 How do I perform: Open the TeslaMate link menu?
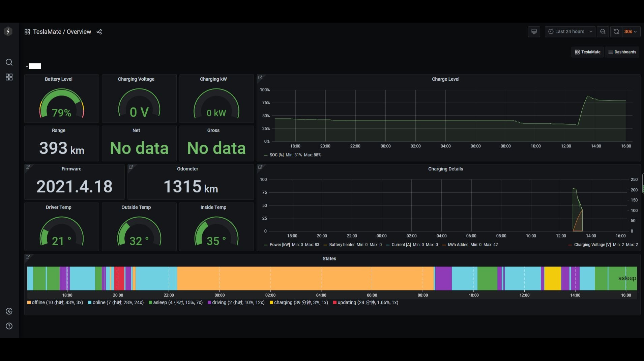point(587,52)
